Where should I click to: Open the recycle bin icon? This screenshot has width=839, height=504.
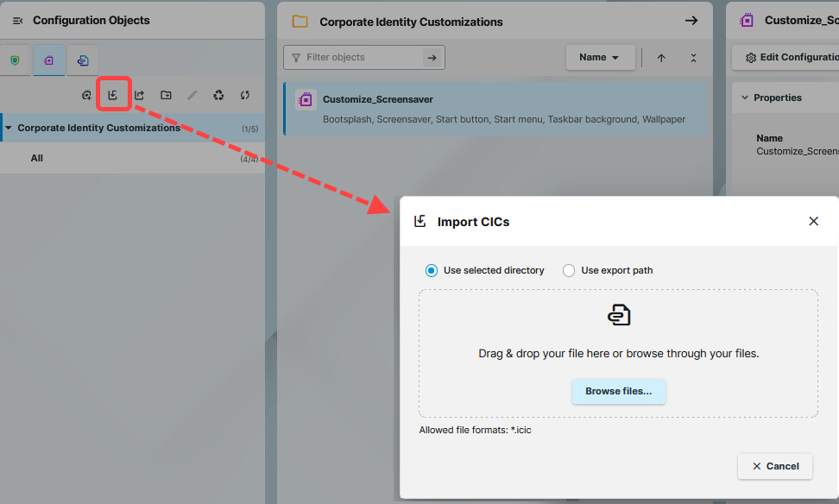[218, 95]
